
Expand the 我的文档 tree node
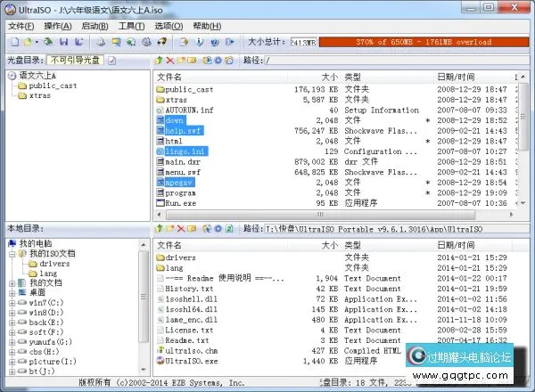tap(12, 283)
